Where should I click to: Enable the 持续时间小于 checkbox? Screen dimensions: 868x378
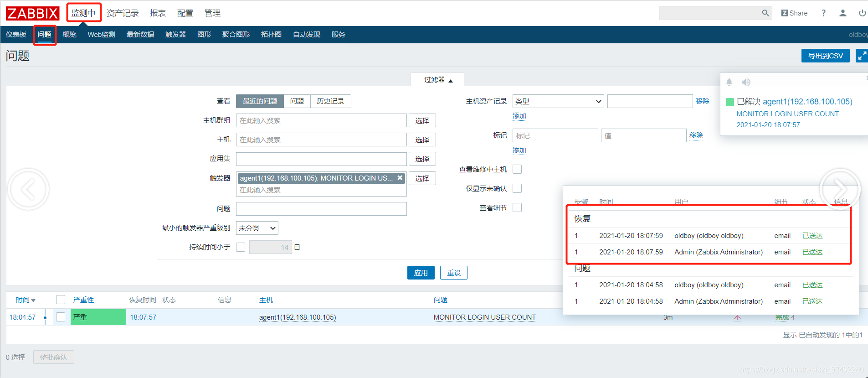coord(241,247)
